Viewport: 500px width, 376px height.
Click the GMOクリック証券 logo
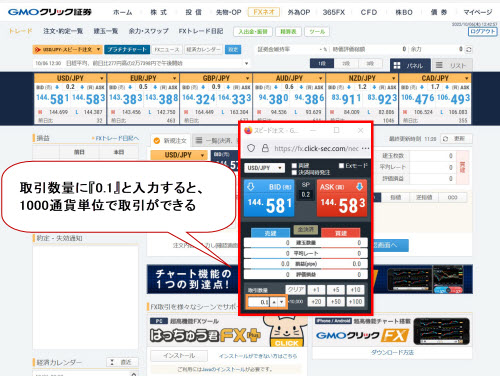[x=50, y=12]
